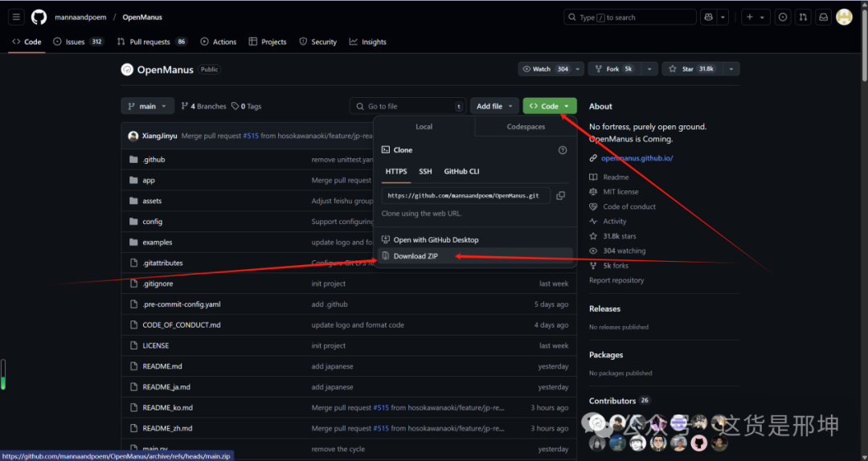Open README_ko.md file

(x=167, y=408)
